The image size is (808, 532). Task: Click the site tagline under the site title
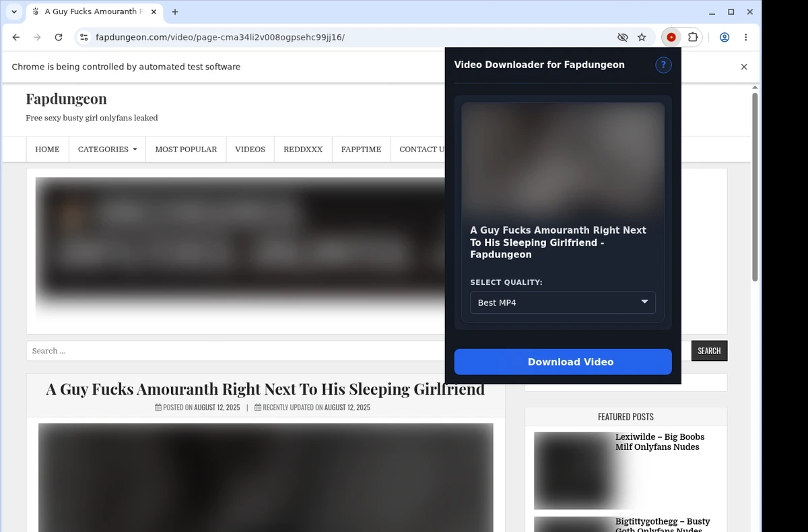[x=92, y=118]
